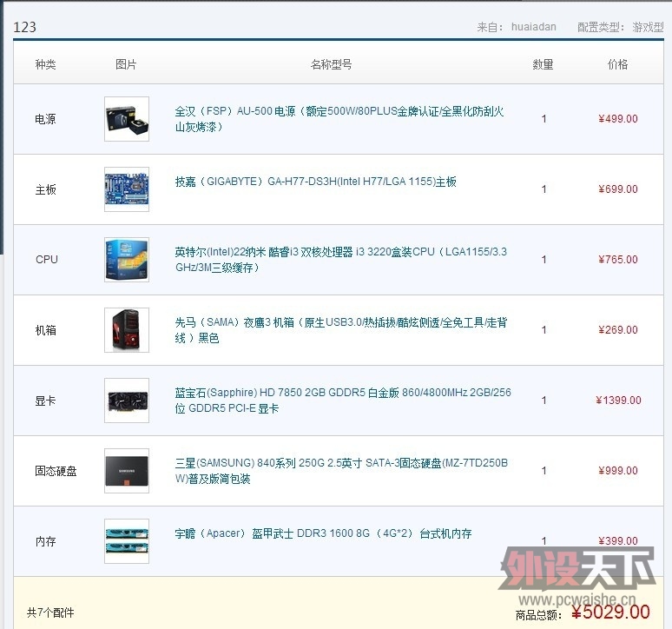Click the 名称型号 column header
The width and height of the screenshot is (672, 629).
(332, 64)
